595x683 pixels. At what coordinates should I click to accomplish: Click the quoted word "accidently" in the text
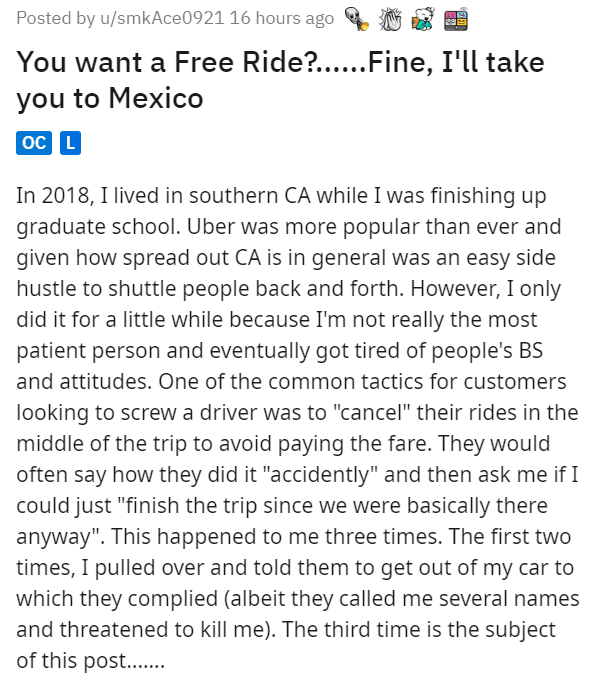(320, 474)
